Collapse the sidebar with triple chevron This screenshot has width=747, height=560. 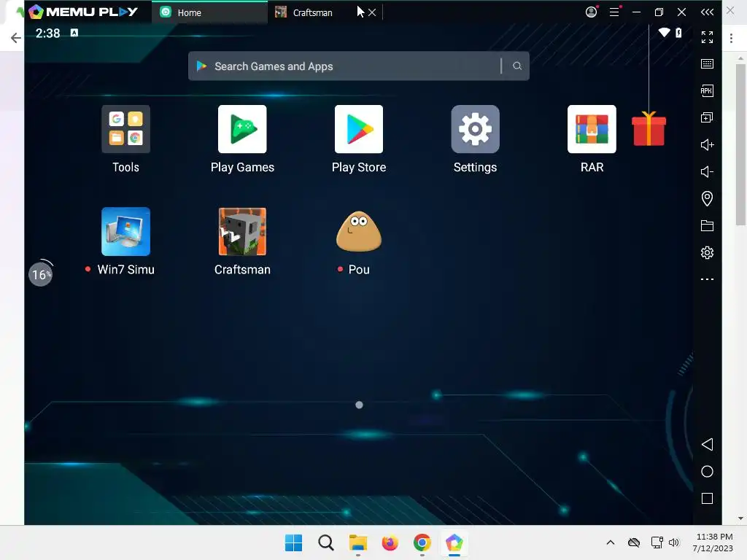pyautogui.click(x=707, y=12)
